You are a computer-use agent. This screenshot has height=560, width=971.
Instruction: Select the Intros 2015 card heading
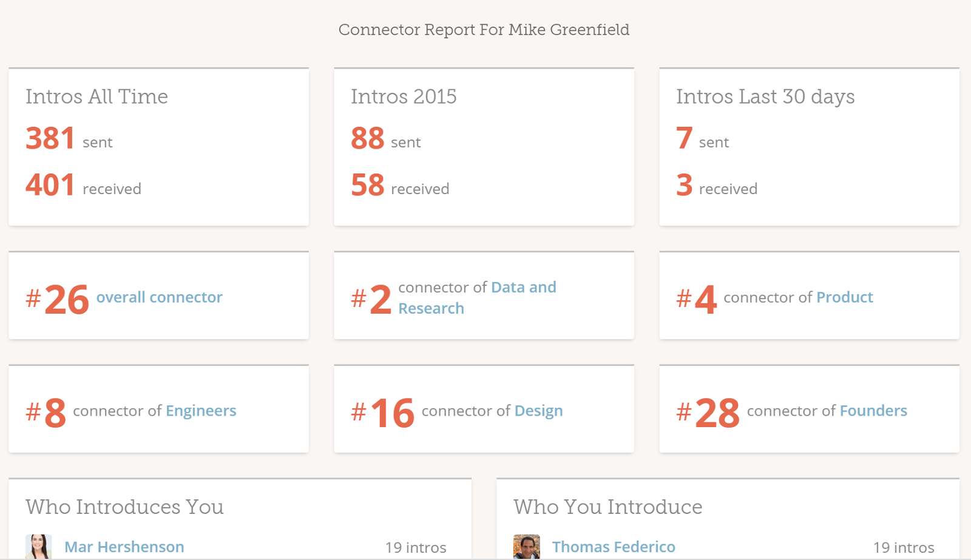(404, 96)
